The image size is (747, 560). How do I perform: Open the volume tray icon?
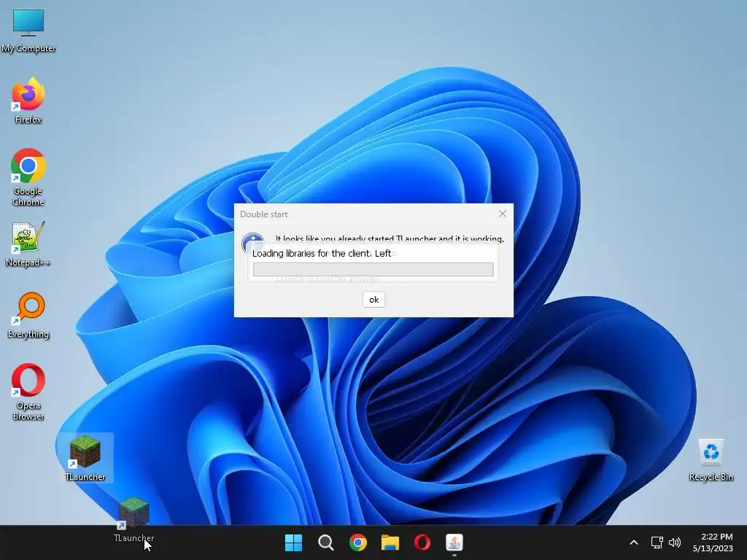[675, 542]
